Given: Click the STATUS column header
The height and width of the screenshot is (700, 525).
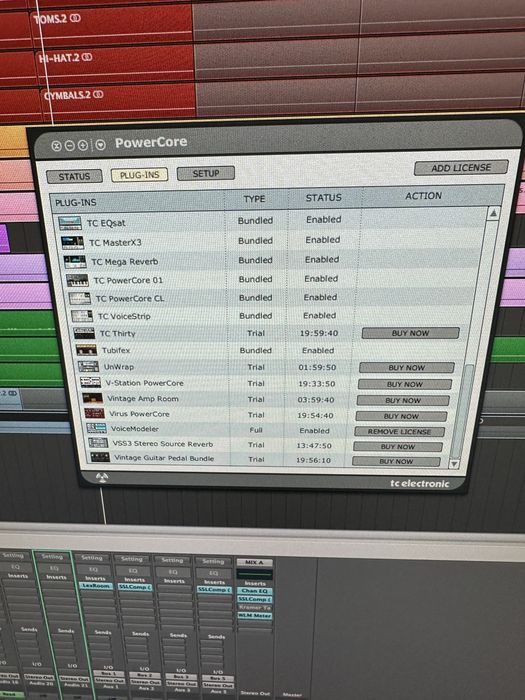Looking at the screenshot, I should click(x=324, y=197).
